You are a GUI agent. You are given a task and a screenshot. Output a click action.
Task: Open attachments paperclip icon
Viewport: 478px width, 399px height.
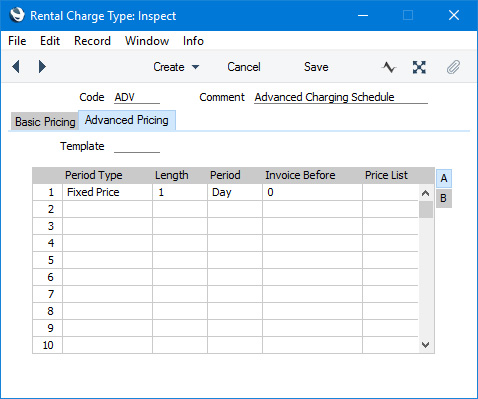coord(453,67)
